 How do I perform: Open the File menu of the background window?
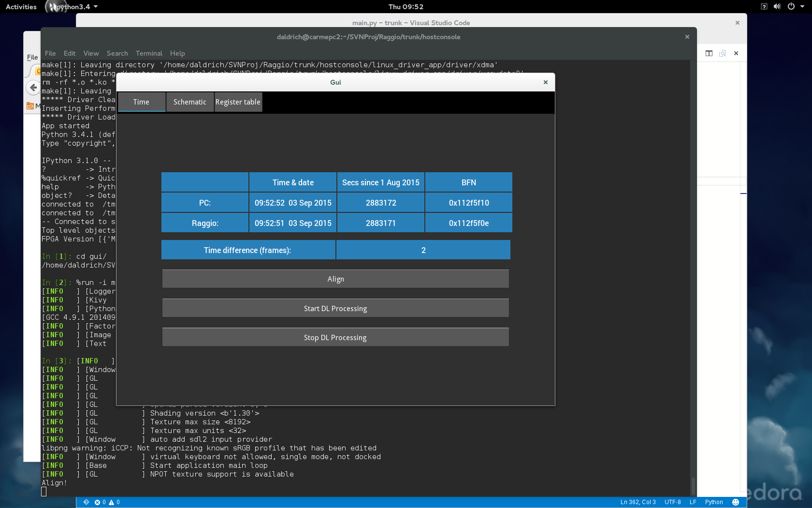click(x=32, y=57)
